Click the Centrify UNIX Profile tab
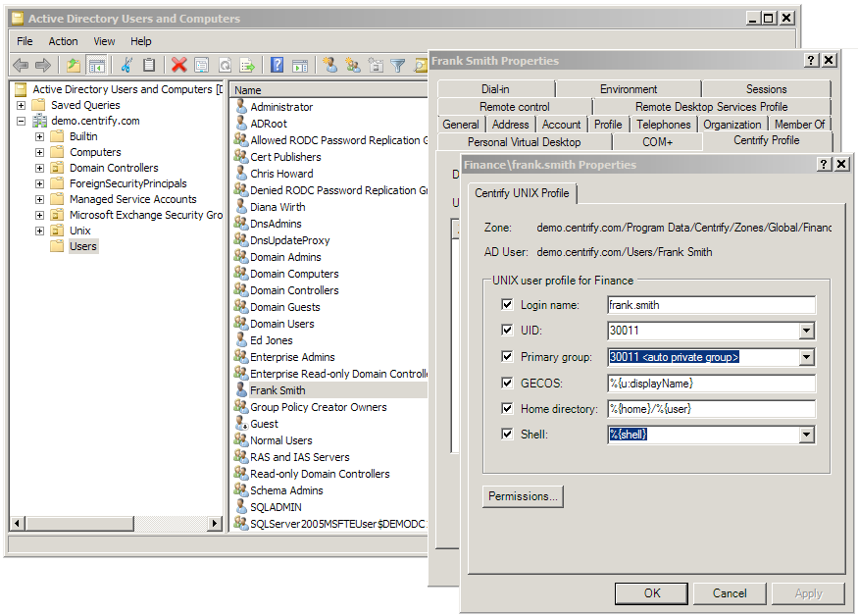The image size is (858, 616). point(522,193)
